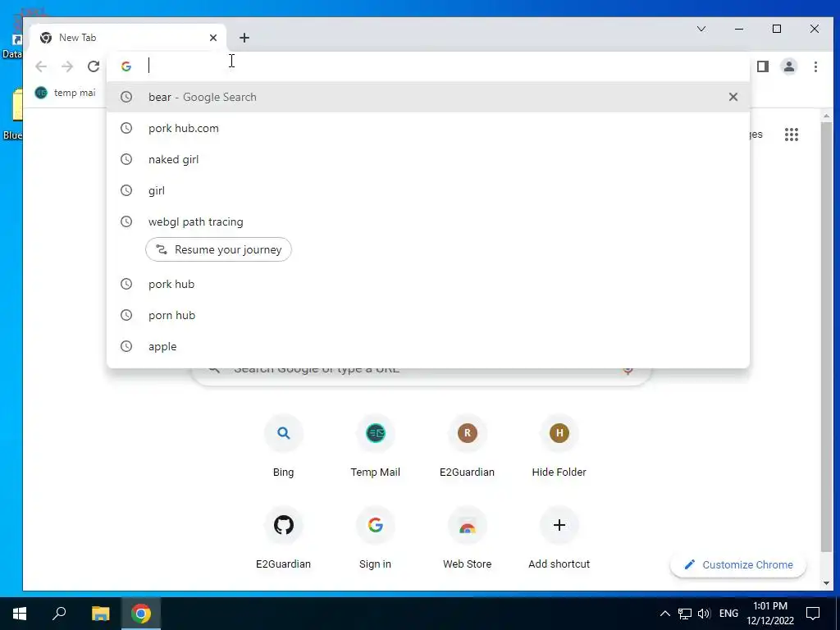Open the temp mail bookmark

pyautogui.click(x=65, y=94)
